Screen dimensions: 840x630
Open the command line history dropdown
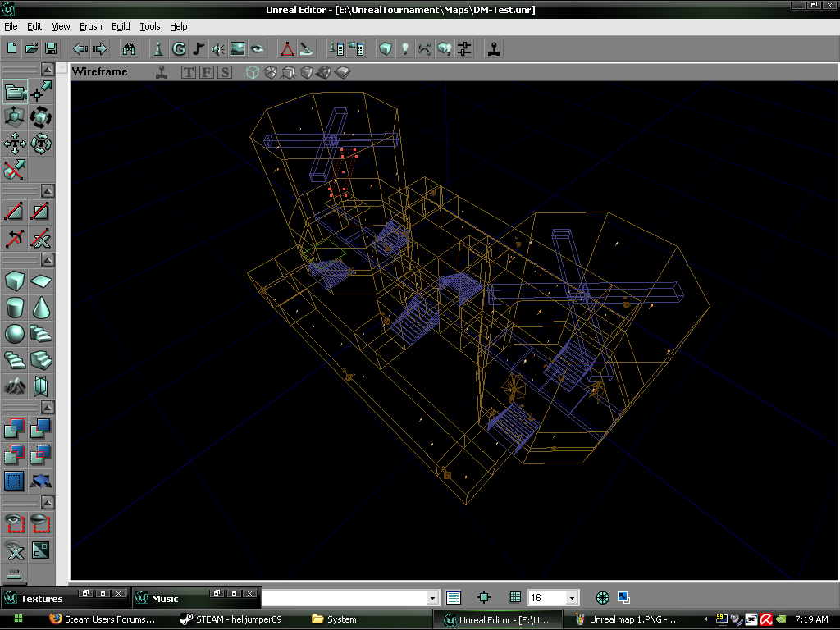click(432, 597)
